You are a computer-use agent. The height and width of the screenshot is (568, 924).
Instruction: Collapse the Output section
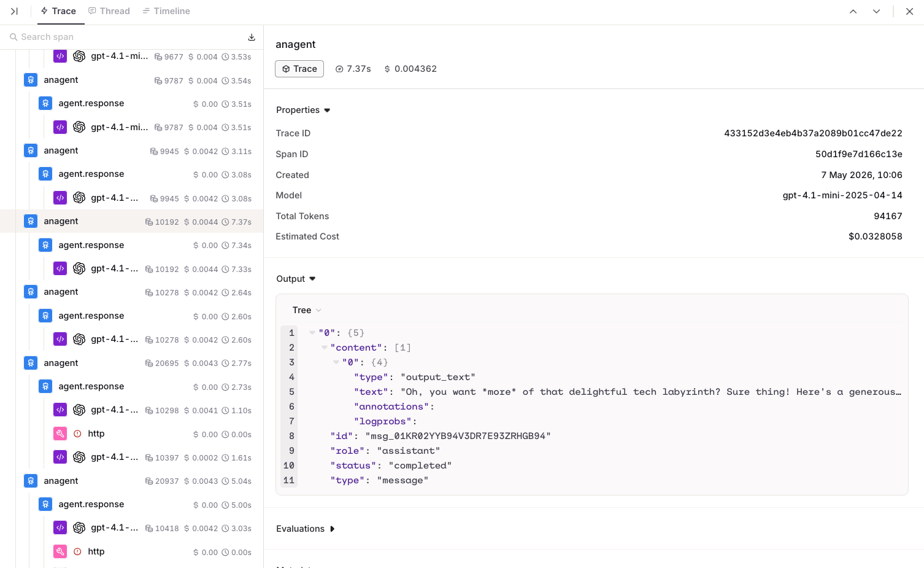coord(296,279)
